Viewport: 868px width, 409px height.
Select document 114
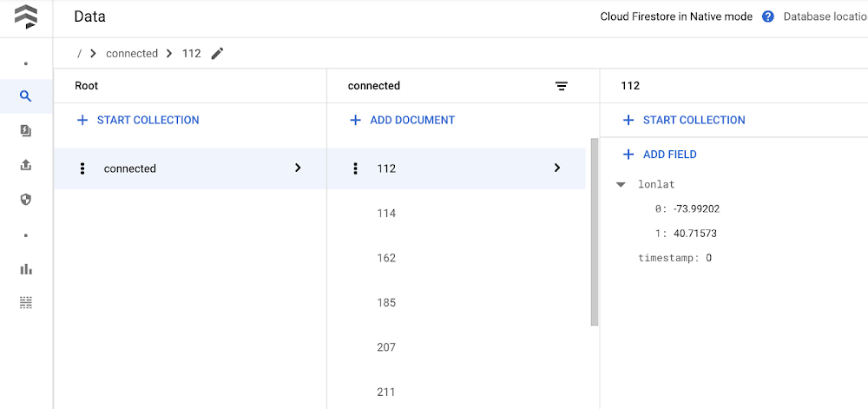tap(386, 214)
